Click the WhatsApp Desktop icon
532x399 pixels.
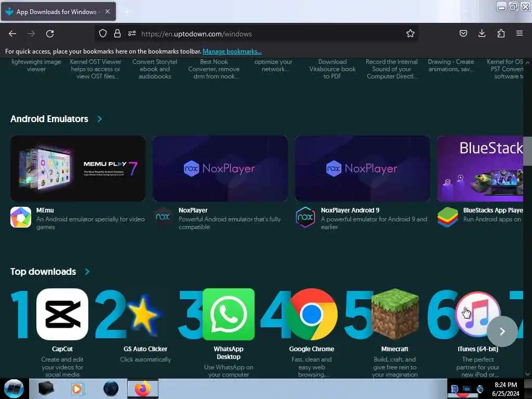229,314
